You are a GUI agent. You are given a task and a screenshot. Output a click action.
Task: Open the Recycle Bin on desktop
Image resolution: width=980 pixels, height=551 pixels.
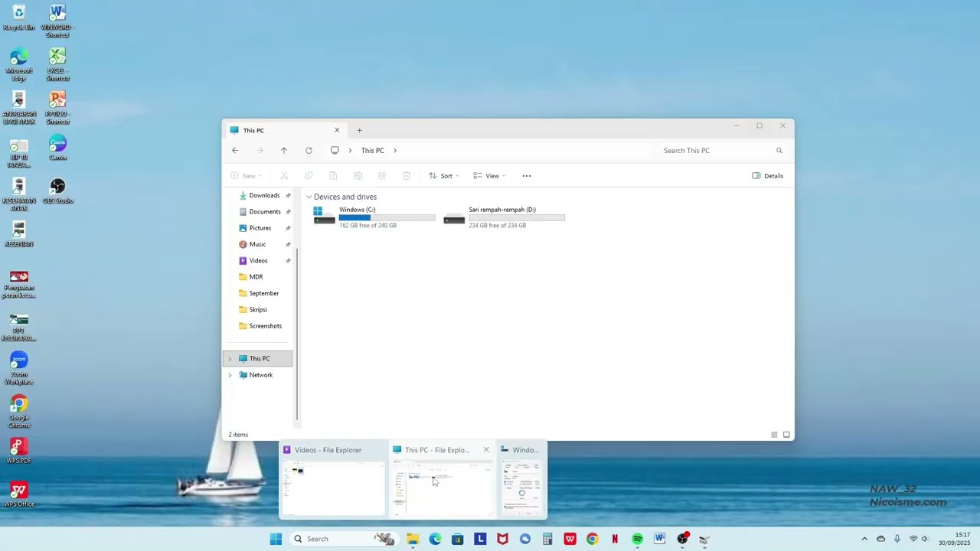(19, 18)
